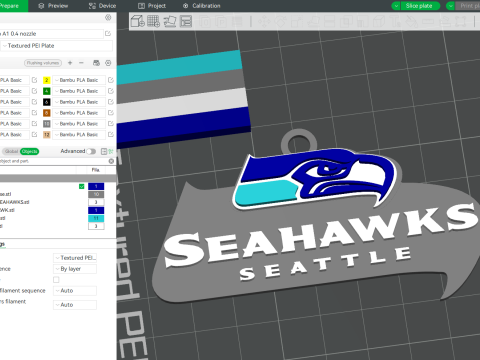
Task: Select the Color painting bucket tool
Action: click(412, 22)
